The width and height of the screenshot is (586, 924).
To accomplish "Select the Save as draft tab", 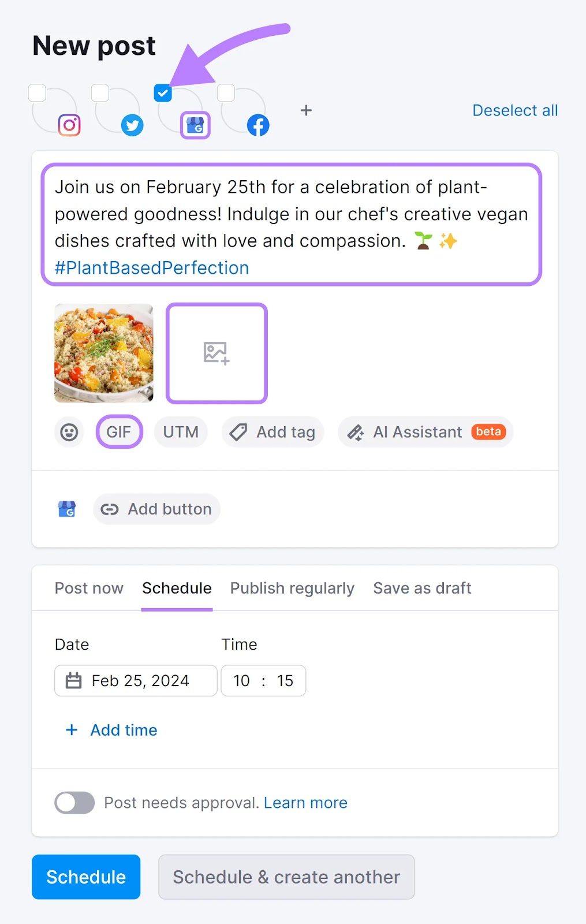I will point(421,588).
